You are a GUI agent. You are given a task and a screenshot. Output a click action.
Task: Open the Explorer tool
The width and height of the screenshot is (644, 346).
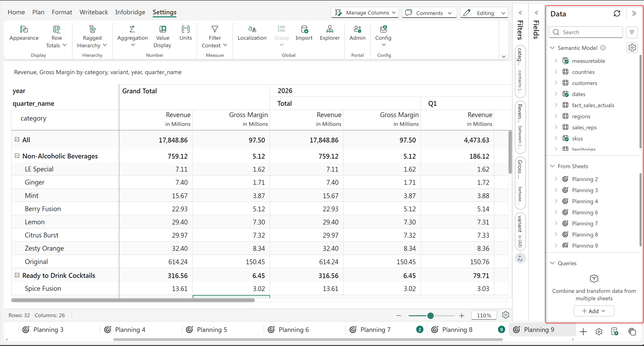(329, 33)
